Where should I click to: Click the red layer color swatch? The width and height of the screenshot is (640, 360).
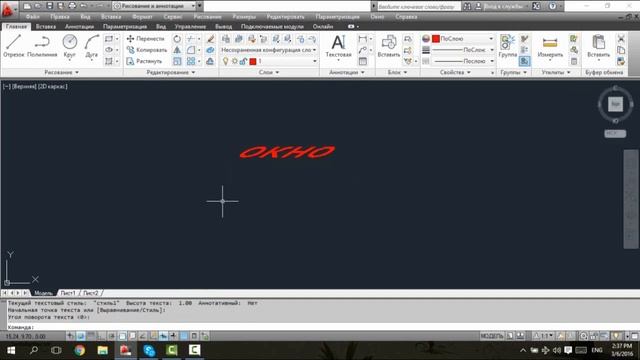click(253, 61)
